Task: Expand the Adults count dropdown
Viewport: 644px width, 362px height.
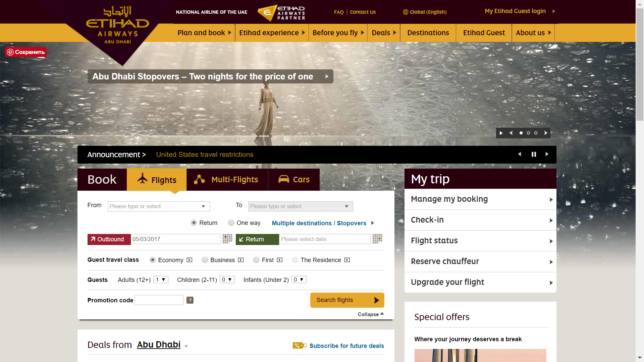Action: (x=161, y=280)
